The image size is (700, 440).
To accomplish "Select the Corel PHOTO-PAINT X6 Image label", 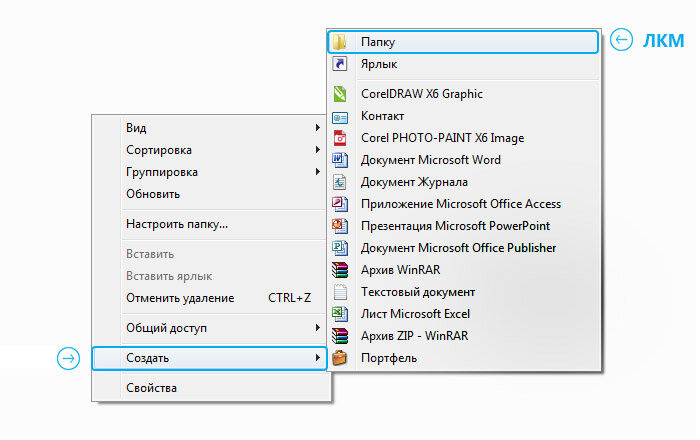I will click(442, 138).
